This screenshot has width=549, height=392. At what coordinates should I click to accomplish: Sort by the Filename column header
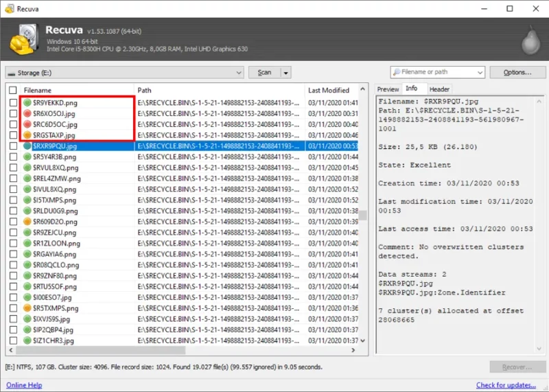click(77, 91)
